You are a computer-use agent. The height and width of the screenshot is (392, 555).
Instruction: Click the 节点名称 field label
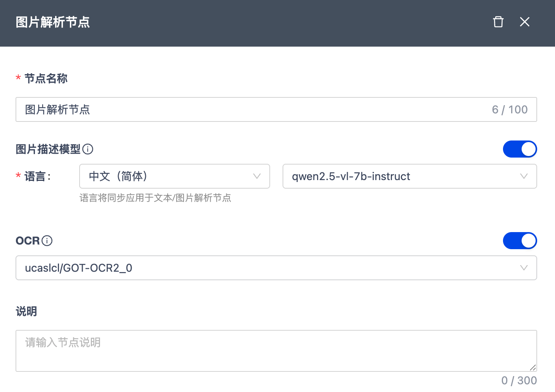(46, 78)
